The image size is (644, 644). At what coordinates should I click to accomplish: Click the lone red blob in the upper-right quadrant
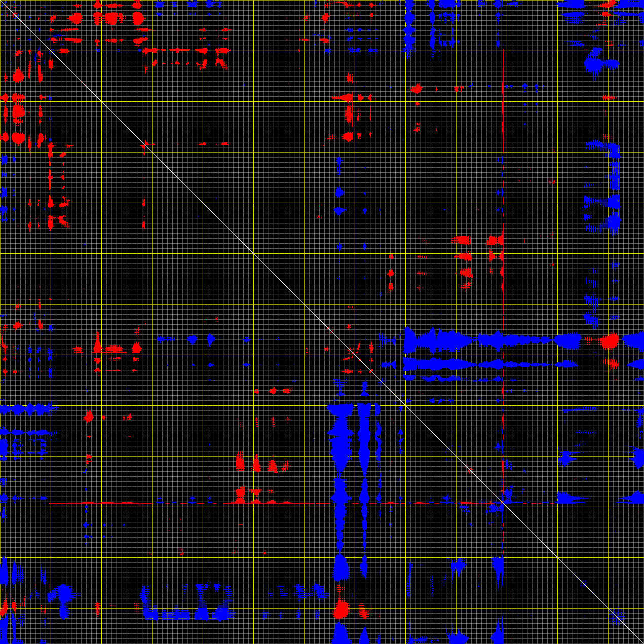[416, 89]
